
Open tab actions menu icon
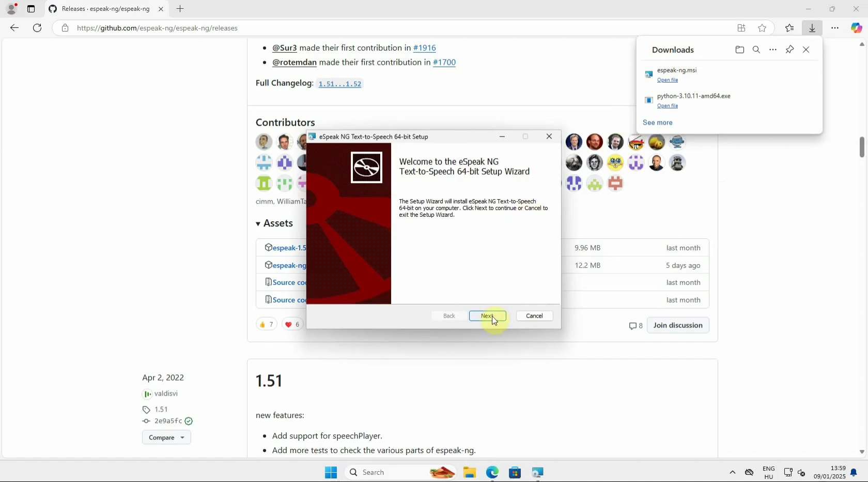tap(31, 9)
